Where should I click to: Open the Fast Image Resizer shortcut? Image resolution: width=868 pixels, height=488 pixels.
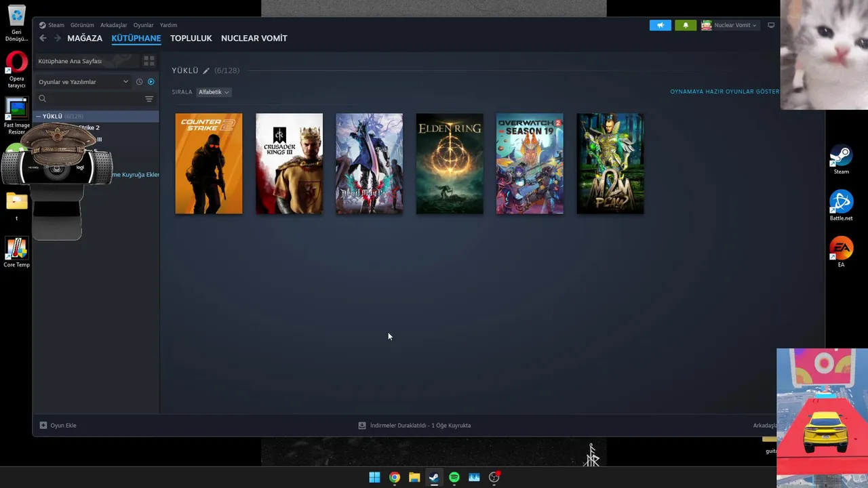coord(16,117)
